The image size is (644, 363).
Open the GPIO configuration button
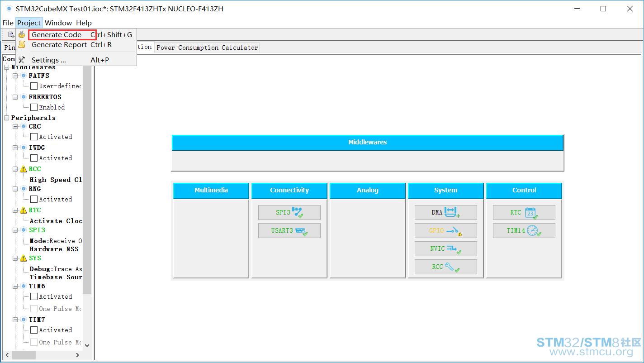[446, 230]
